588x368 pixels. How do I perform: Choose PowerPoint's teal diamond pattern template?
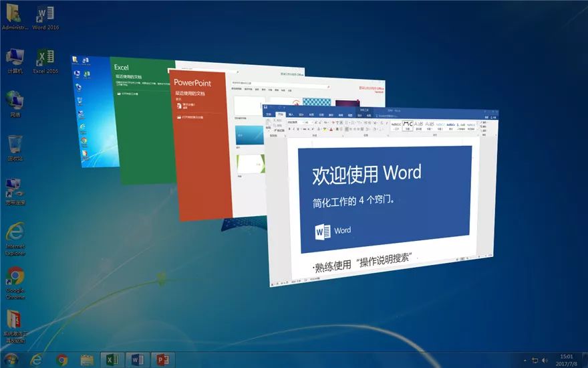(317, 102)
